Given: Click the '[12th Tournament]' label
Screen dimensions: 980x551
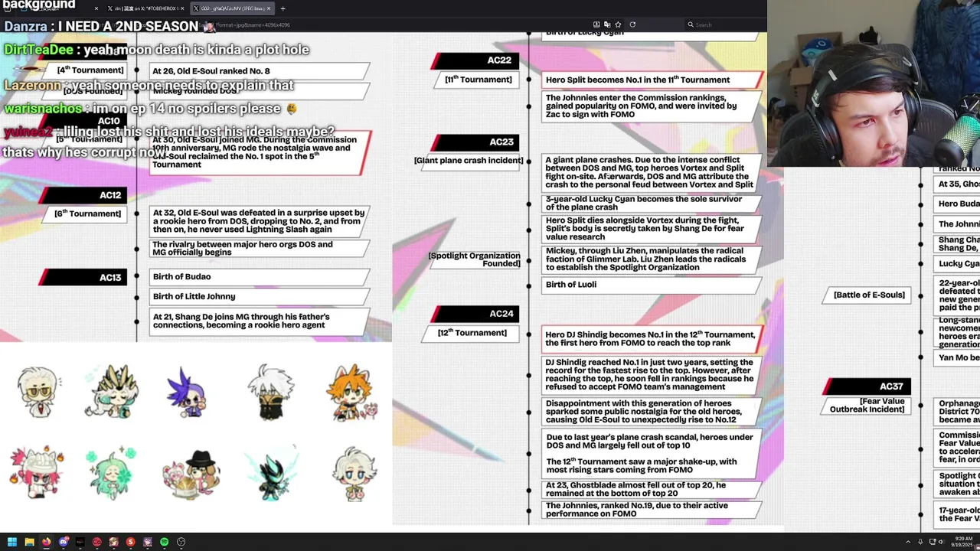Looking at the screenshot, I should (472, 333).
